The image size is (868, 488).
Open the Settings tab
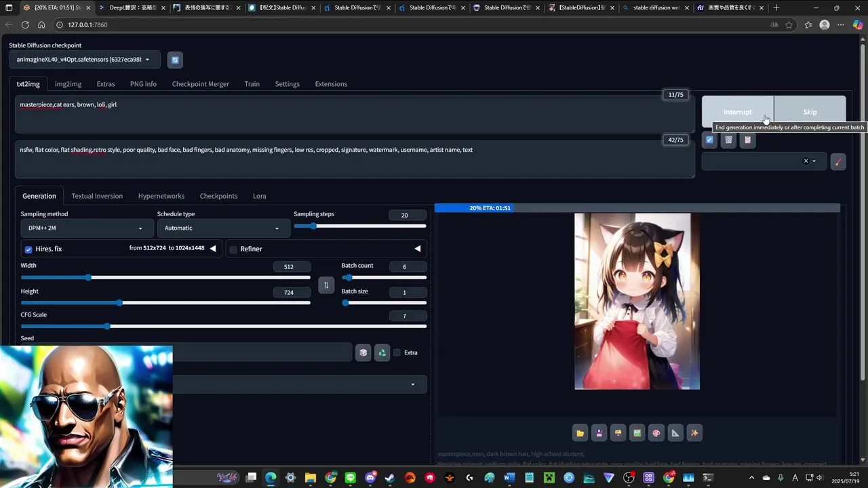point(288,84)
